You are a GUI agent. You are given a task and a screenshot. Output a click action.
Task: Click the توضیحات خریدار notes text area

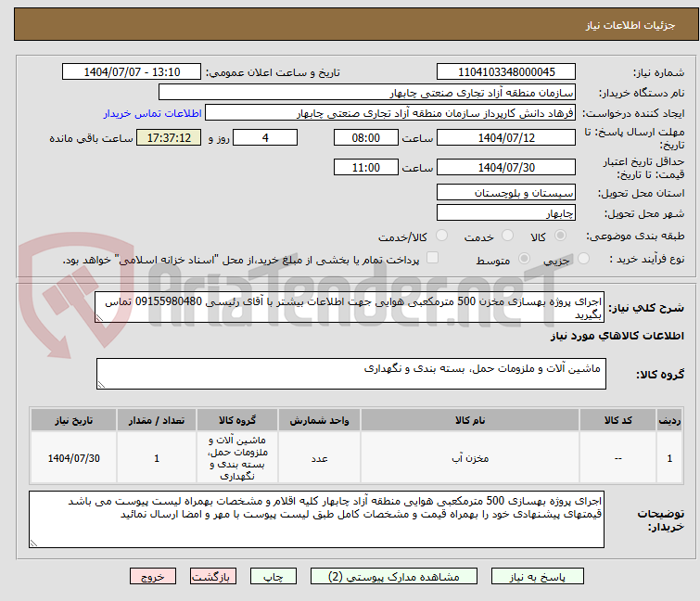click(x=316, y=519)
